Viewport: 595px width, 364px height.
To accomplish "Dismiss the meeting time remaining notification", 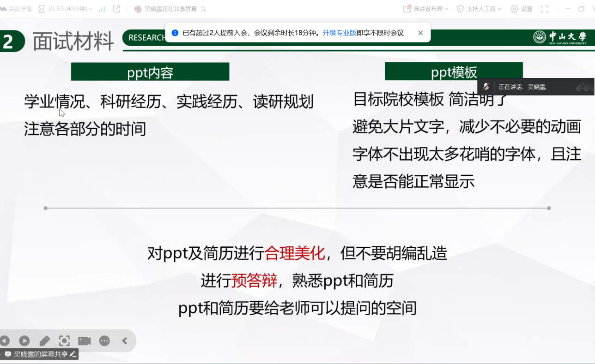I will coord(420,33).
